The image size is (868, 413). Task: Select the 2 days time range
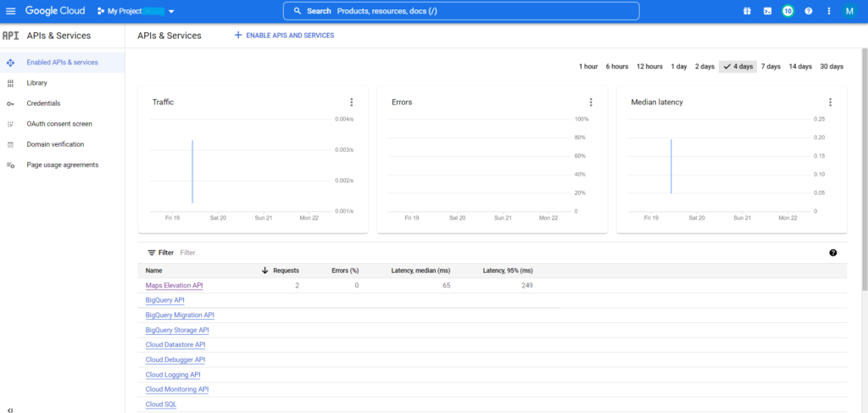coord(704,66)
